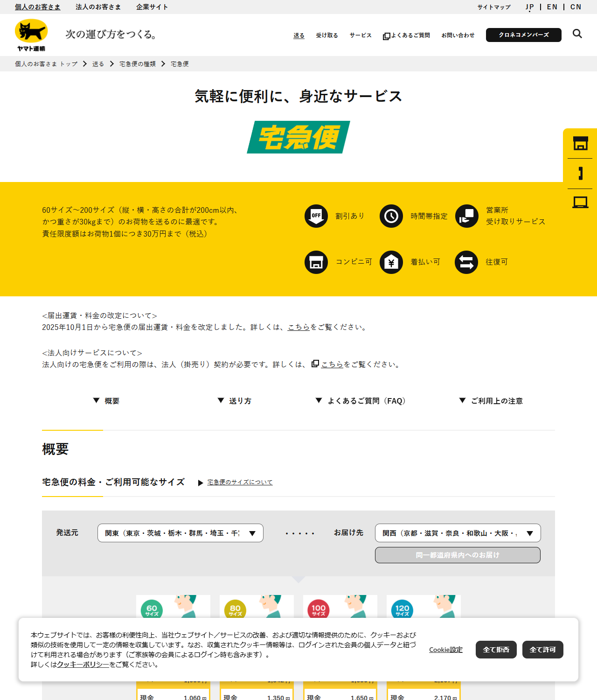Jump to 概要 section anchor
This screenshot has width=597, height=700.
[x=106, y=401]
